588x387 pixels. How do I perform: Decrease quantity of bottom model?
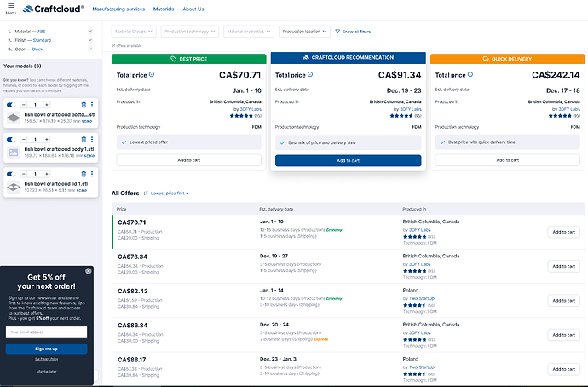(24, 105)
